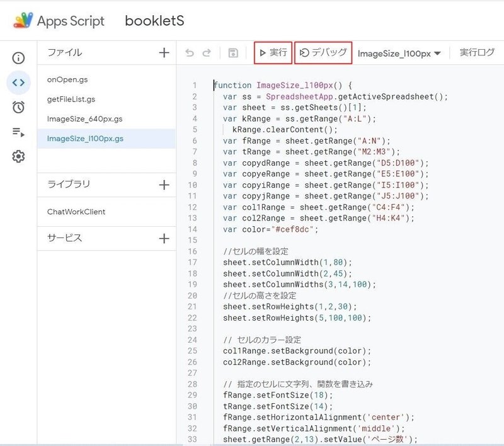504x446 pixels.
Task: Click the undo arrow in toolbar
Action: pyautogui.click(x=190, y=53)
